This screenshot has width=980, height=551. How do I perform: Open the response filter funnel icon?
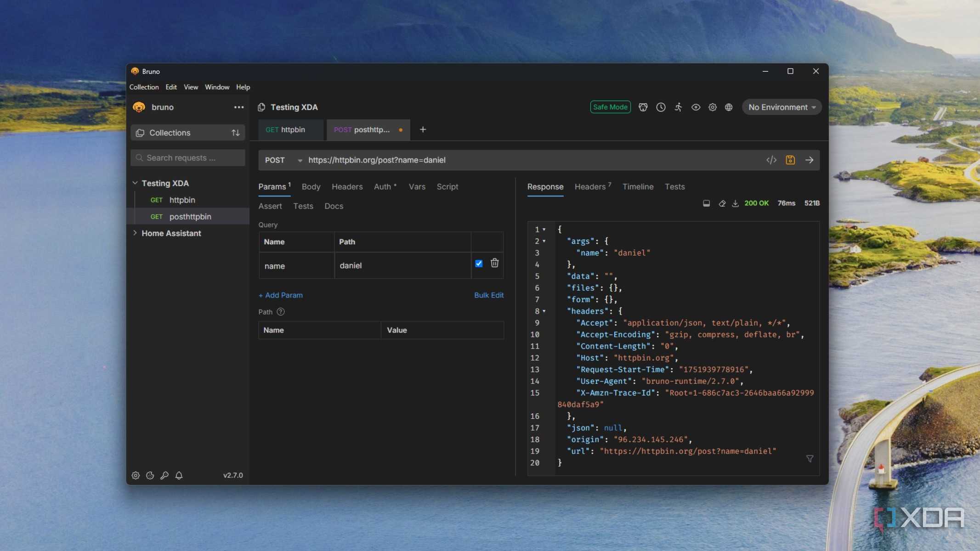pos(810,458)
